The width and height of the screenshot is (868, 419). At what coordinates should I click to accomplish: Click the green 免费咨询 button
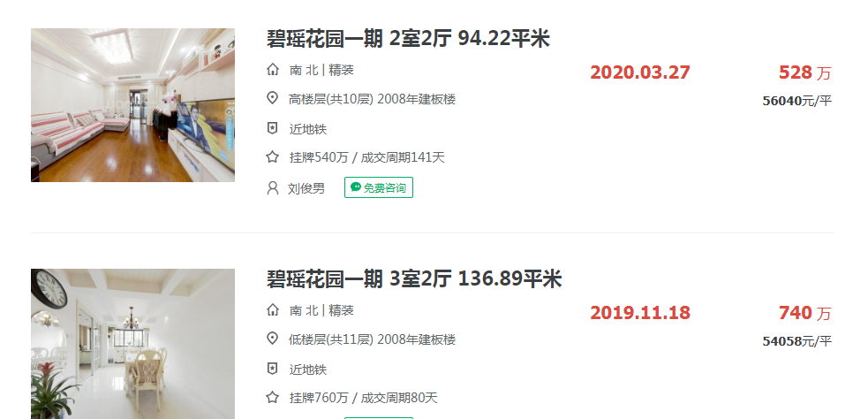coord(379,187)
